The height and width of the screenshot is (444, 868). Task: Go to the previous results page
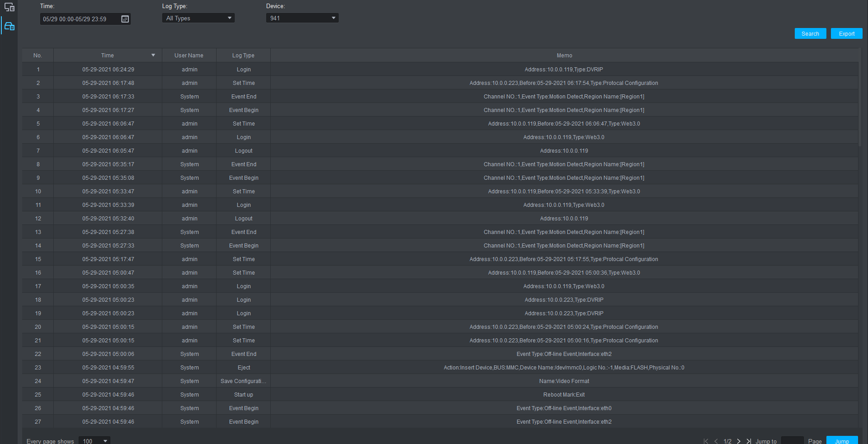(x=716, y=441)
